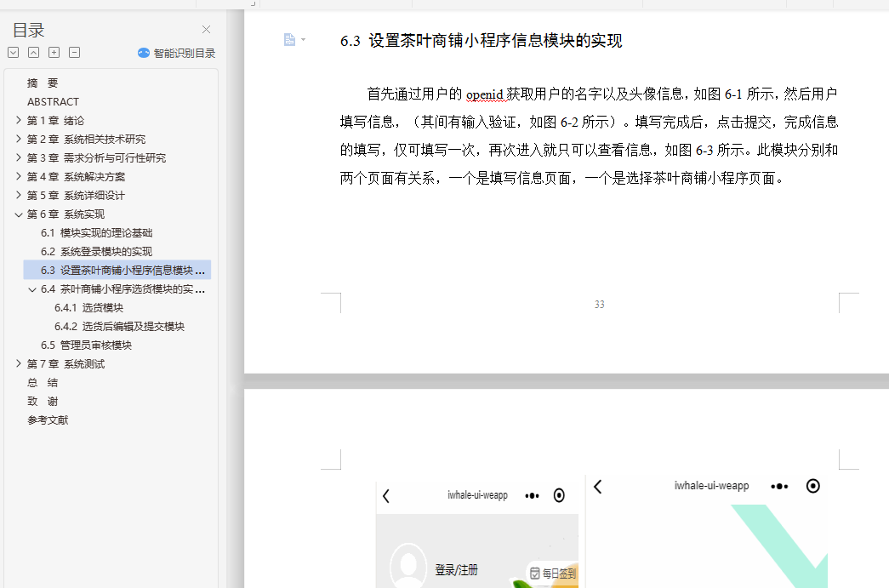Click the minus icon to remove heading level
The image size is (889, 588).
click(74, 53)
